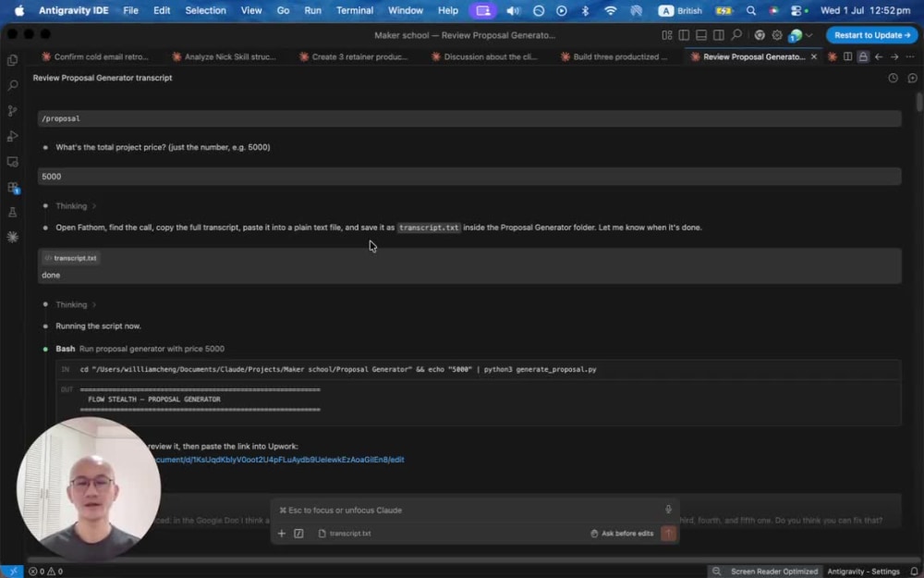Open the Extensions view with update badge
This screenshot has height=578, width=924.
12,187
